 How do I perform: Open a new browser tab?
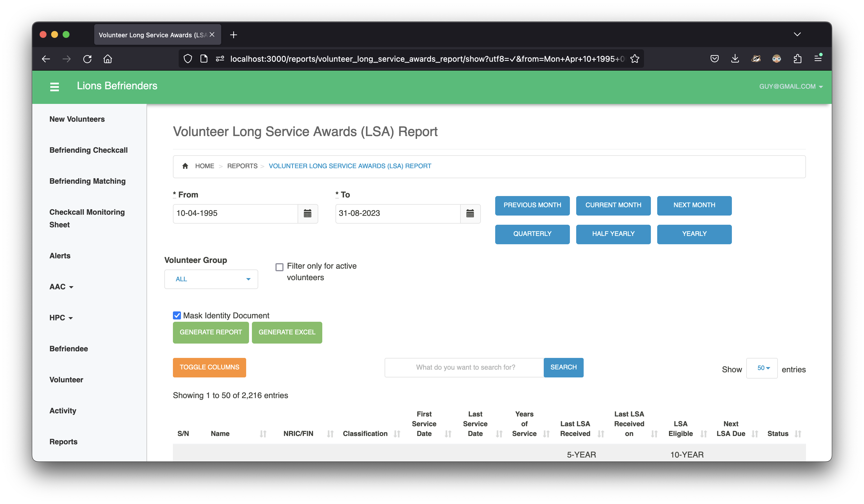coord(234,35)
